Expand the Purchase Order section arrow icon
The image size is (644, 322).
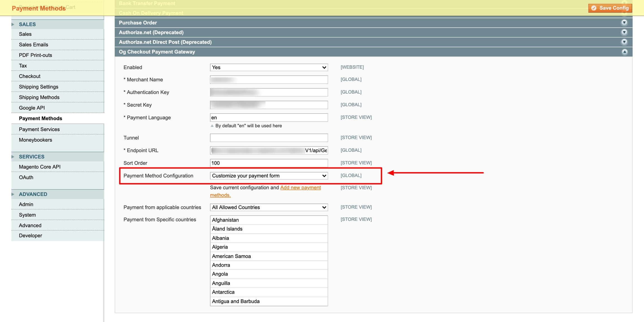click(624, 23)
